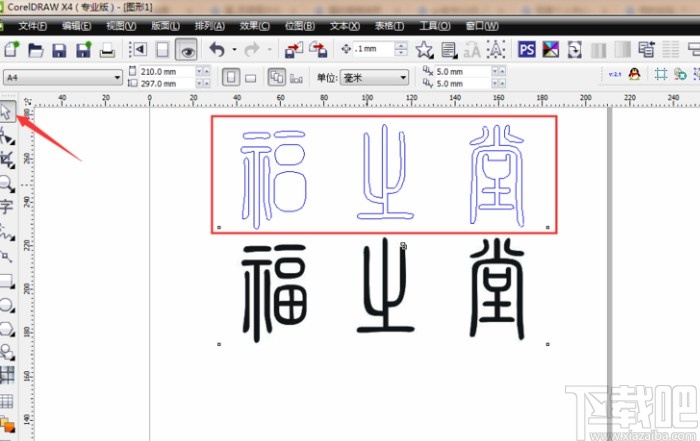Open the 排列(A) menu
Image resolution: width=700 pixels, height=441 pixels.
(209, 26)
